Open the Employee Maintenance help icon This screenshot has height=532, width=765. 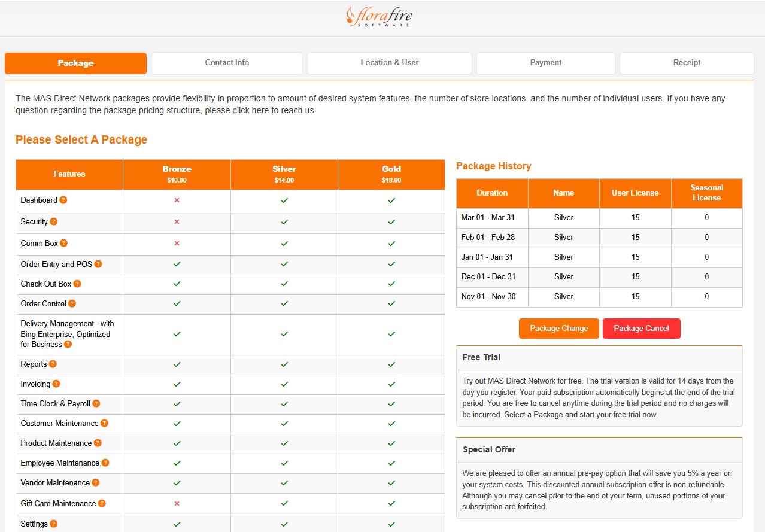[105, 463]
